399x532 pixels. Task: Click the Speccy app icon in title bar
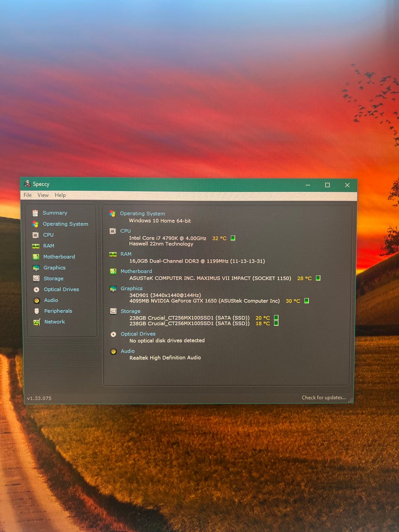click(x=27, y=184)
